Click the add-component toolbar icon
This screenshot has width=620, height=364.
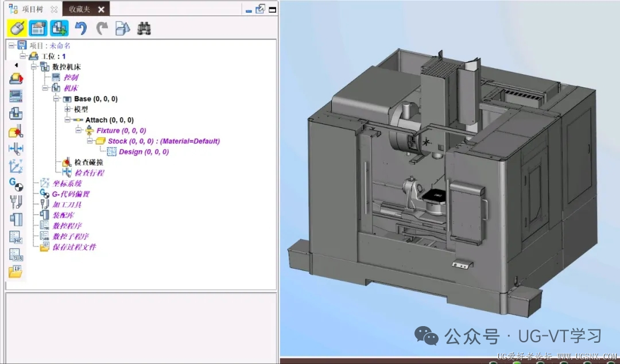point(59,29)
